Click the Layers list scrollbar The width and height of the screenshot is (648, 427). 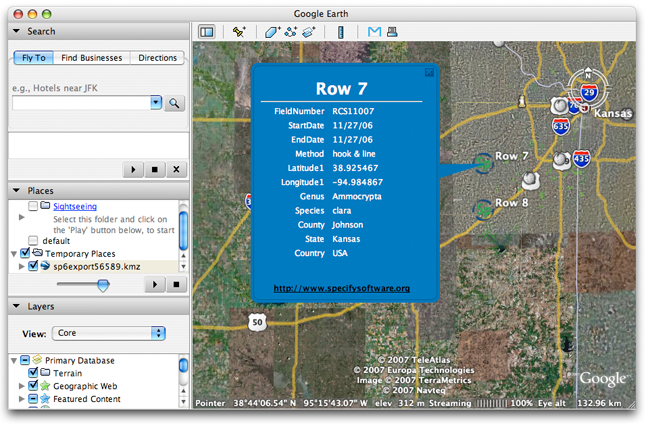(x=183, y=365)
